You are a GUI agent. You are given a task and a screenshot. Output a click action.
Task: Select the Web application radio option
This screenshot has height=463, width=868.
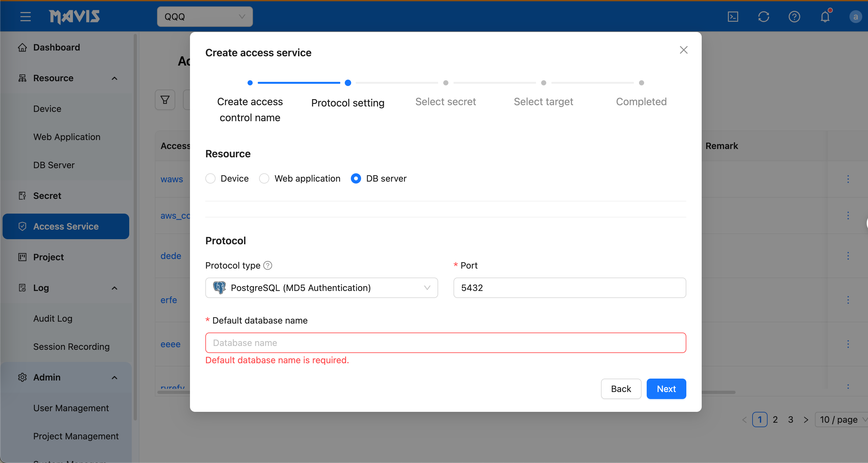point(264,178)
